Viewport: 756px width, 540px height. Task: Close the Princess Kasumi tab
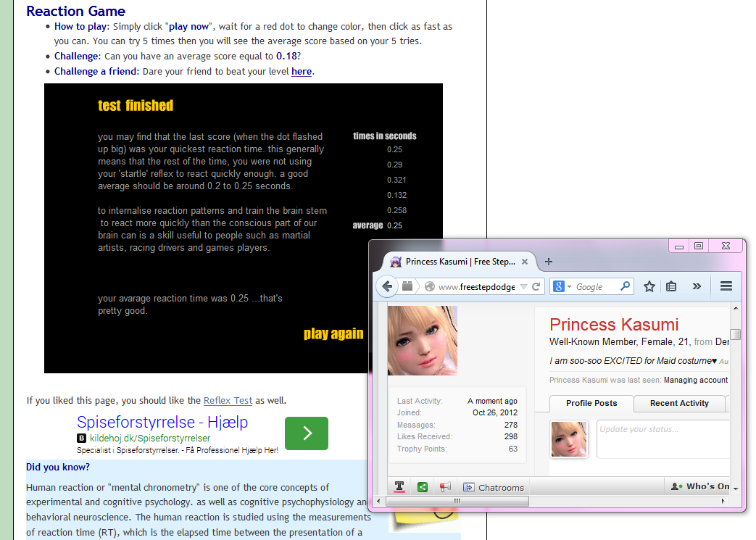click(x=525, y=262)
